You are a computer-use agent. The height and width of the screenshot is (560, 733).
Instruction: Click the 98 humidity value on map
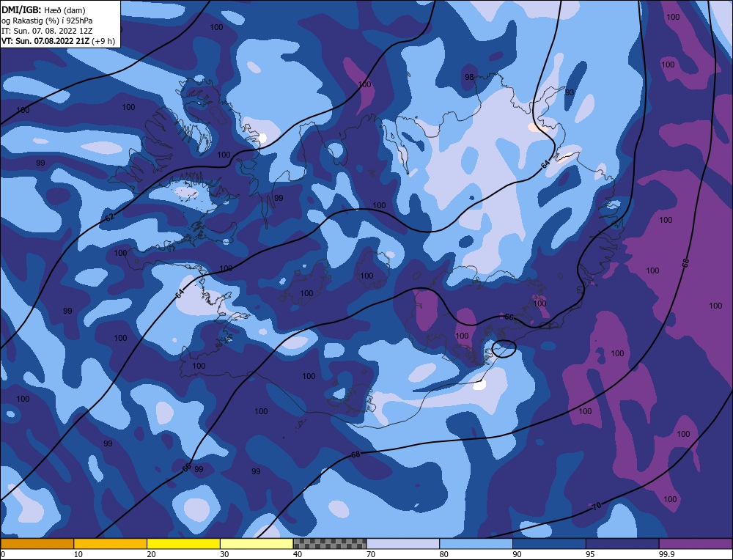[x=469, y=77]
